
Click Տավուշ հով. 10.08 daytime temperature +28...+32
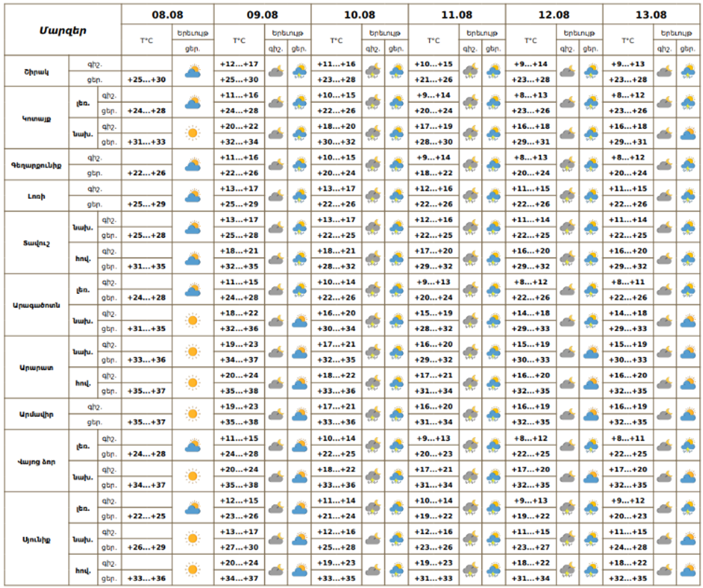click(336, 266)
